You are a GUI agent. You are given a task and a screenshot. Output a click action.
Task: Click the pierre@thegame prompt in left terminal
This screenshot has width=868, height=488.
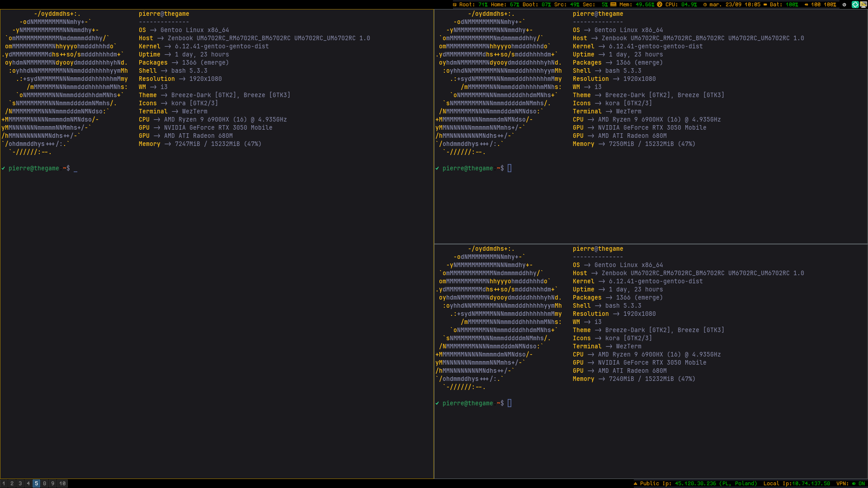point(34,168)
